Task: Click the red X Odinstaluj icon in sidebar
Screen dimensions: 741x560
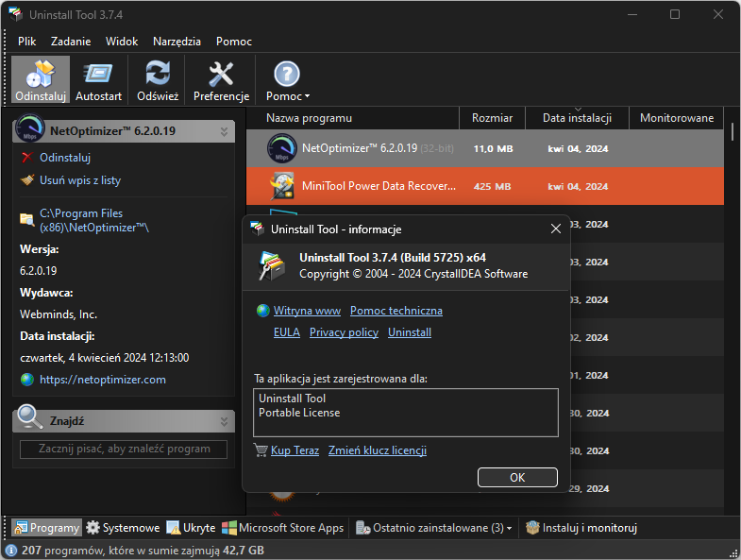Action: click(x=27, y=158)
